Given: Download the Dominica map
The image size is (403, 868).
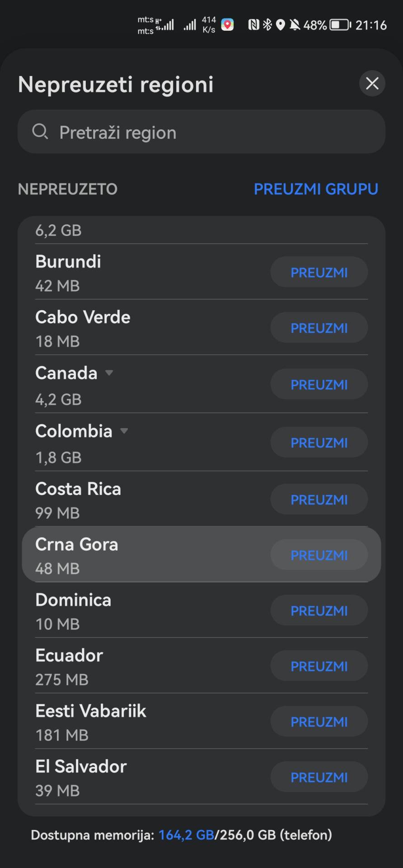Looking at the screenshot, I should click(x=319, y=611).
